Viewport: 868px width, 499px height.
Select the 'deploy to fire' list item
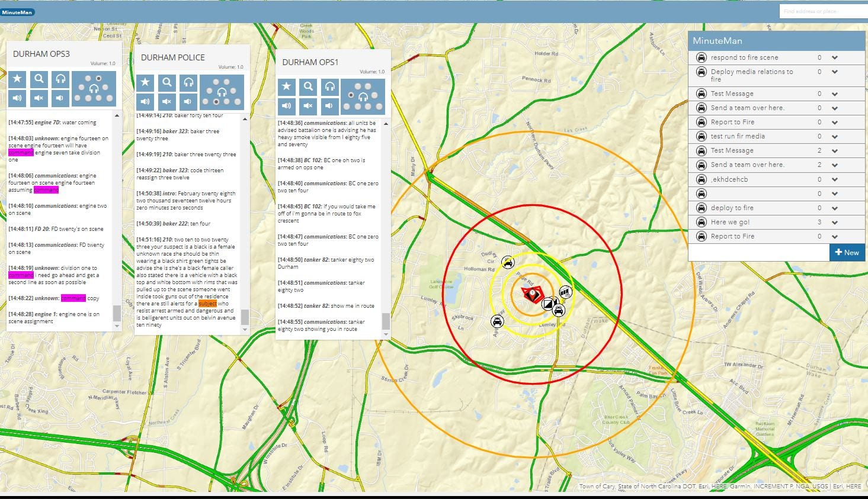point(732,208)
